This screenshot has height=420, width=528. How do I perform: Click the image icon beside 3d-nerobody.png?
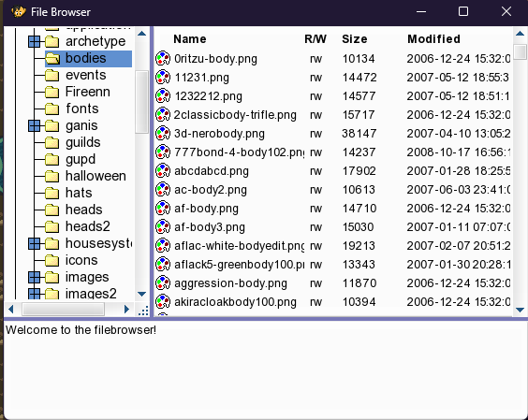click(x=163, y=134)
